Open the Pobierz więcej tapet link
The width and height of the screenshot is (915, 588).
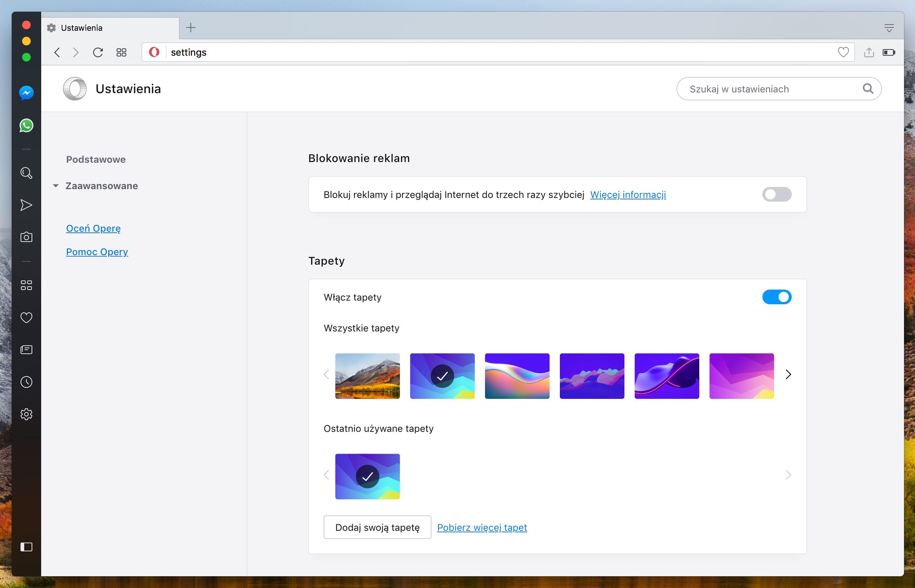point(482,528)
